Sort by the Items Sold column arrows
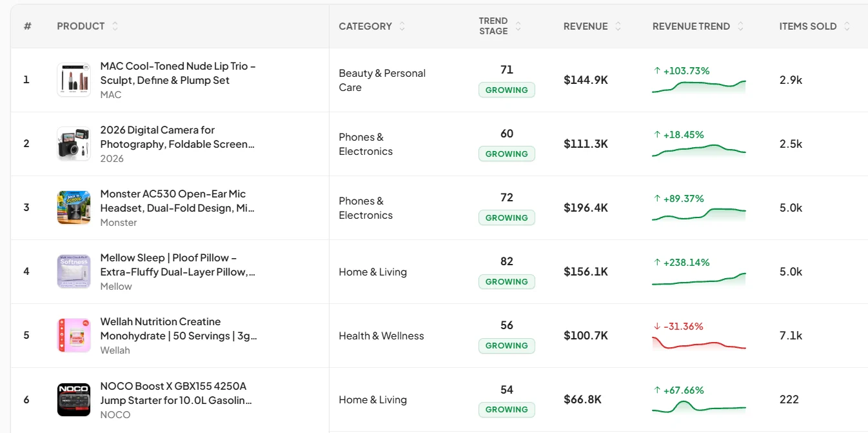868x433 pixels. 847,26
